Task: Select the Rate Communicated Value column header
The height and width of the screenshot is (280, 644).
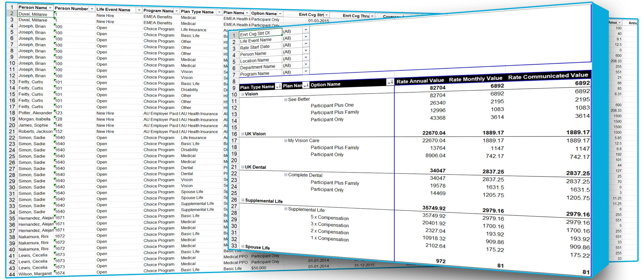Action: click(x=548, y=76)
